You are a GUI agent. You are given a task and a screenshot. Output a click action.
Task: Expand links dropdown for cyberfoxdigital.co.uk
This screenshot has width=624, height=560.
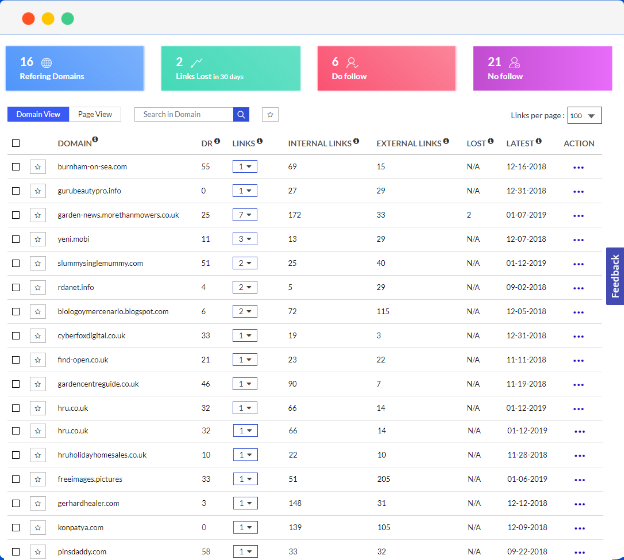point(245,336)
